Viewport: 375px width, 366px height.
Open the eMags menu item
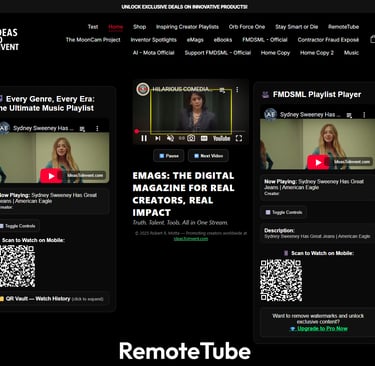(195, 40)
